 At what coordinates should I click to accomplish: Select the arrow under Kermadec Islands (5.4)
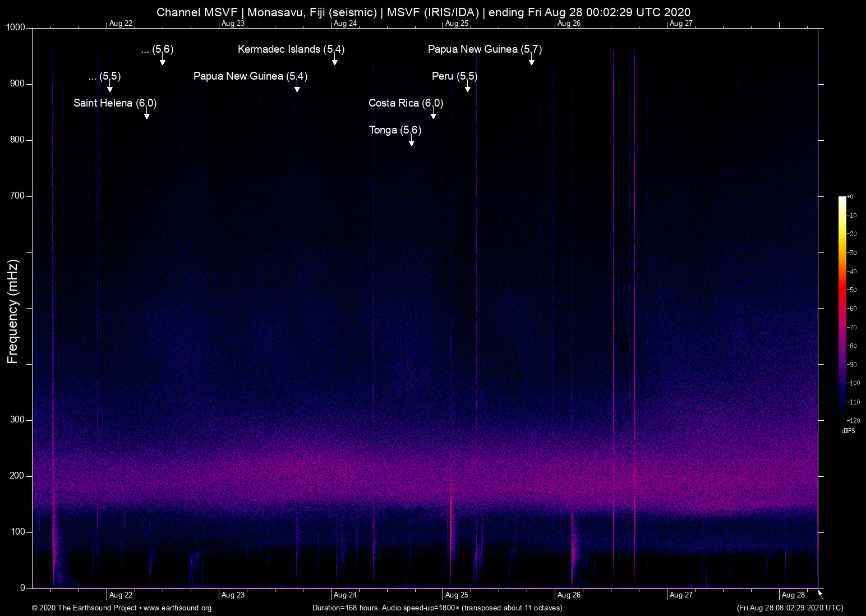pos(335,61)
